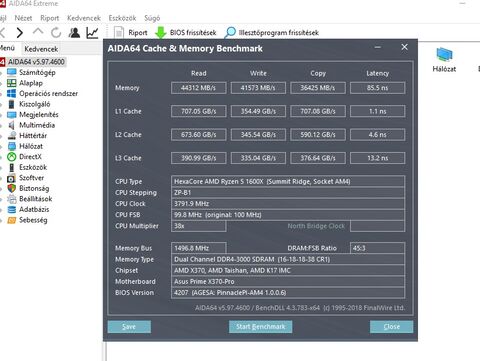The width and height of the screenshot is (480, 361).
Task: Select the Alaplap motherboard icon in the tree
Action: [x=12, y=83]
